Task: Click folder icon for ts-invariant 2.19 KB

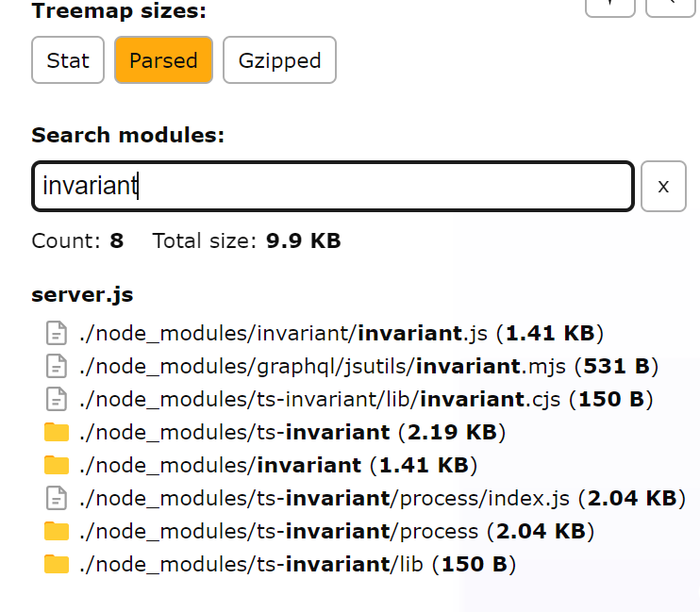Action: point(58,433)
